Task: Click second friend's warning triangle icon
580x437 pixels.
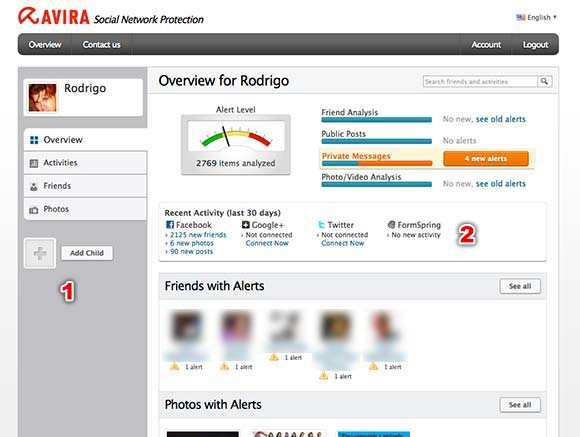Action: click(x=224, y=366)
